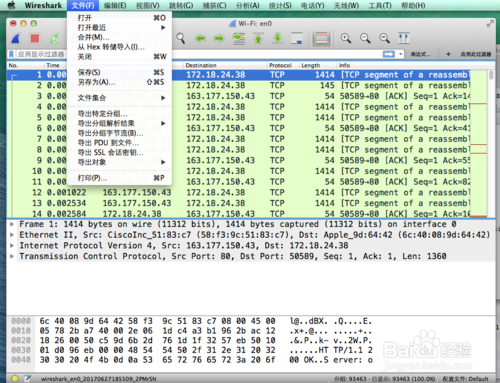Screen dimensions: 500x383
Task: Click the 应用此过滤器 button
Action: [x=476, y=54]
